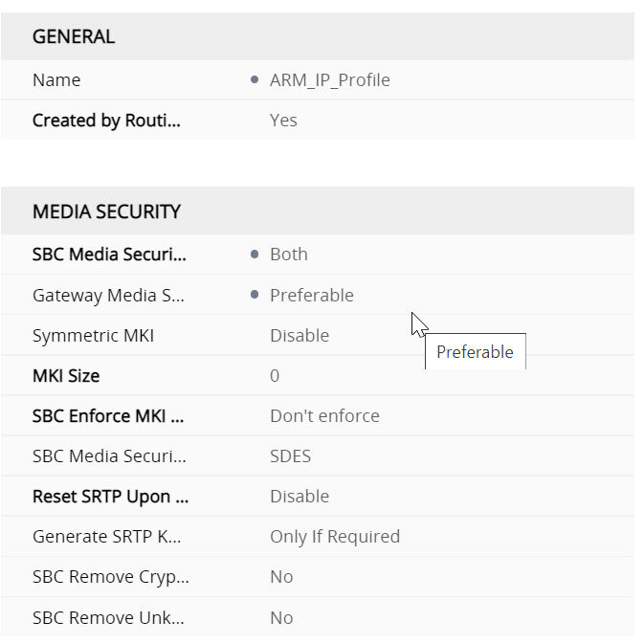Click the Only If Required value
This screenshot has height=644, width=644.
click(334, 537)
